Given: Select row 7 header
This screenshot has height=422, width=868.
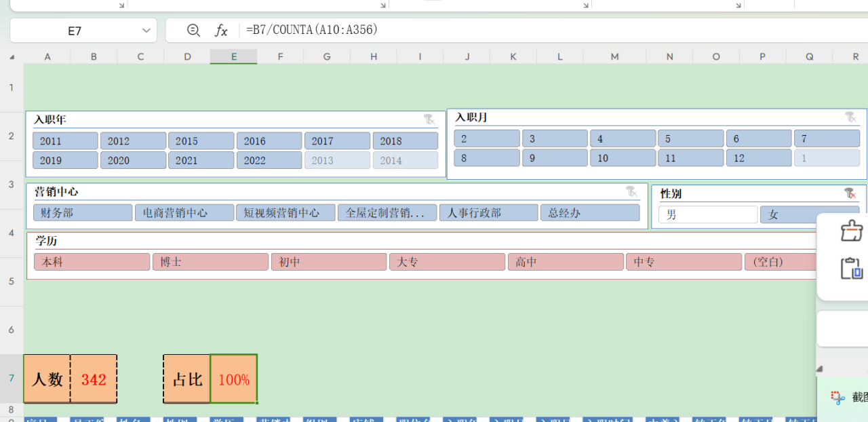Looking at the screenshot, I should pos(12,379).
